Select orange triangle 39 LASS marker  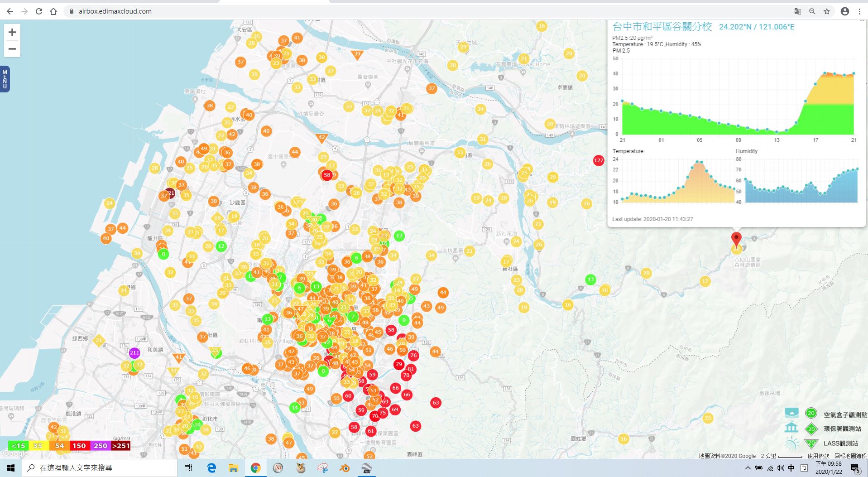[357, 55]
